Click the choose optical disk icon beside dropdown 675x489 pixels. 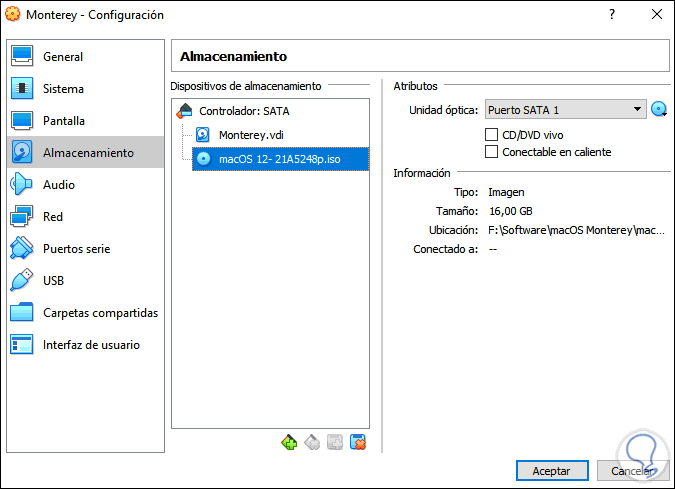pyautogui.click(x=659, y=109)
